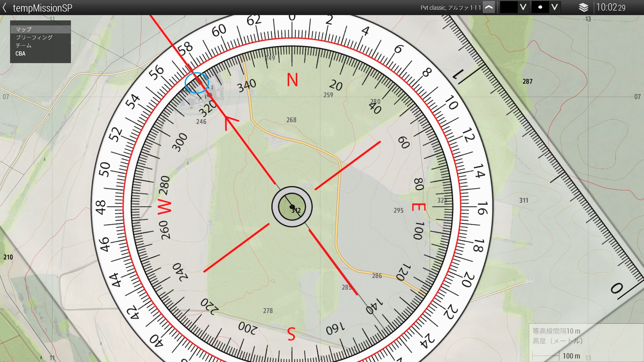Click the red N on the compass rose

pos(292,80)
